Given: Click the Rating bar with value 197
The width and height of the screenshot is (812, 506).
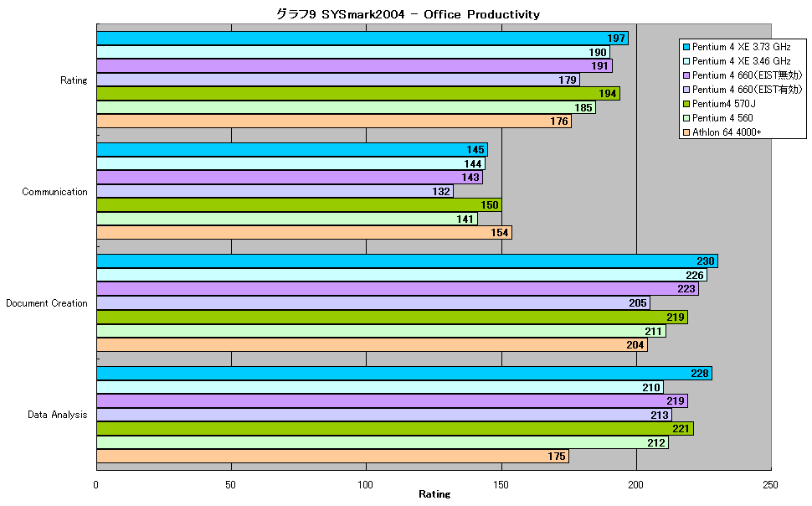Looking at the screenshot, I should coord(362,39).
